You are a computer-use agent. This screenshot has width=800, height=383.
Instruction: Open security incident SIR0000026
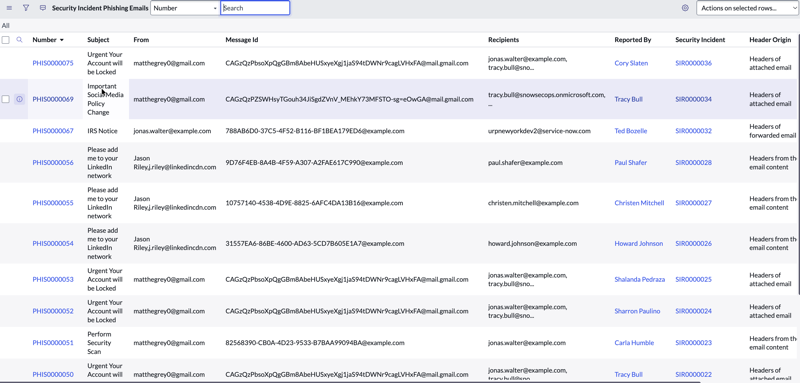pos(693,244)
